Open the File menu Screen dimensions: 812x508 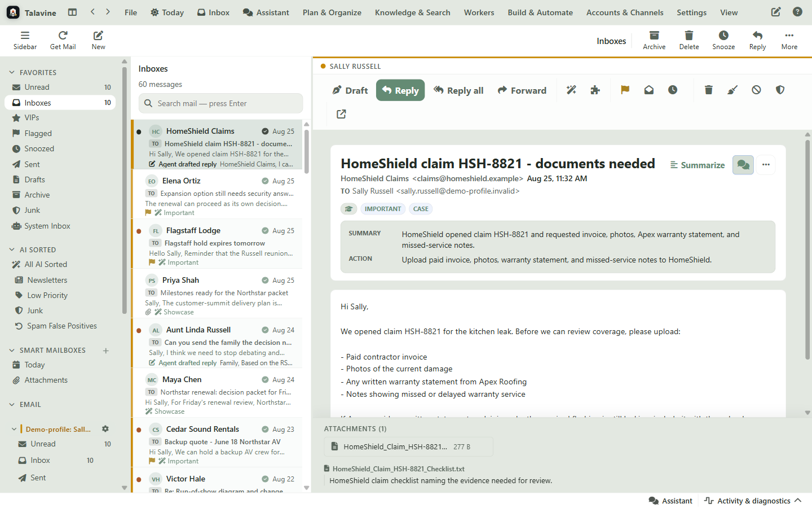point(131,12)
